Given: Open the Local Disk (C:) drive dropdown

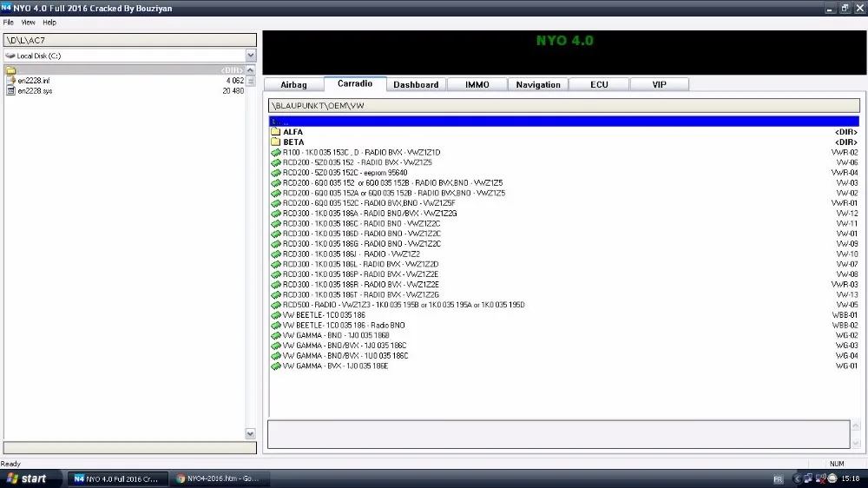Looking at the screenshot, I should click(x=251, y=56).
